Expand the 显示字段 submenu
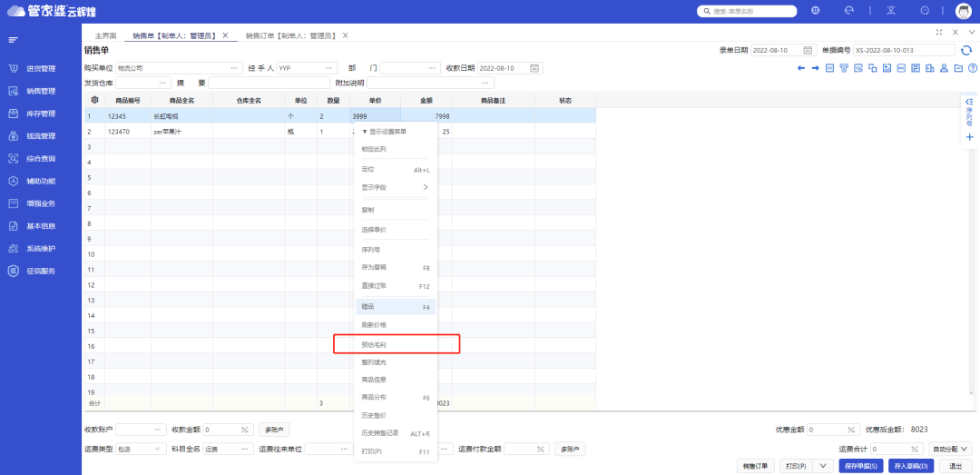980x475 pixels. click(x=395, y=187)
